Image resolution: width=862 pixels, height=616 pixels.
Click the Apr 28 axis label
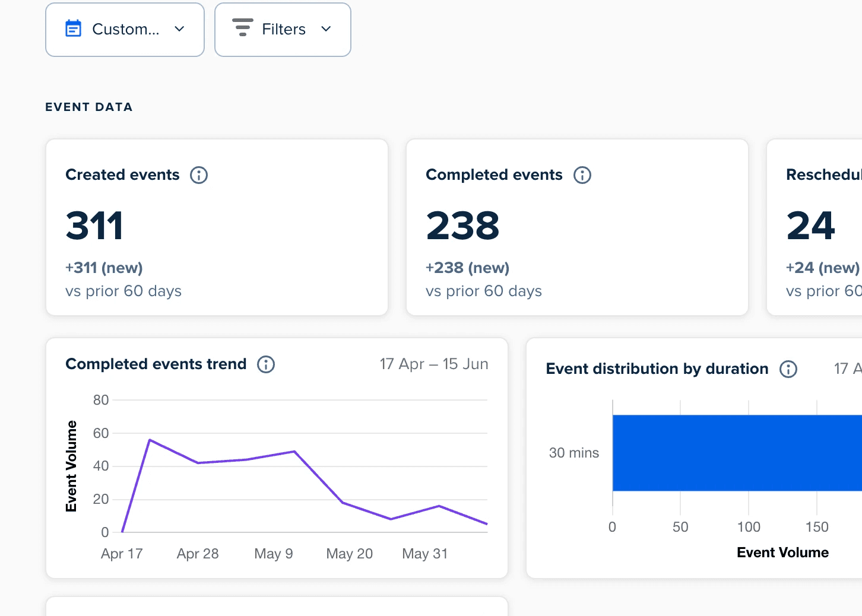(x=198, y=554)
